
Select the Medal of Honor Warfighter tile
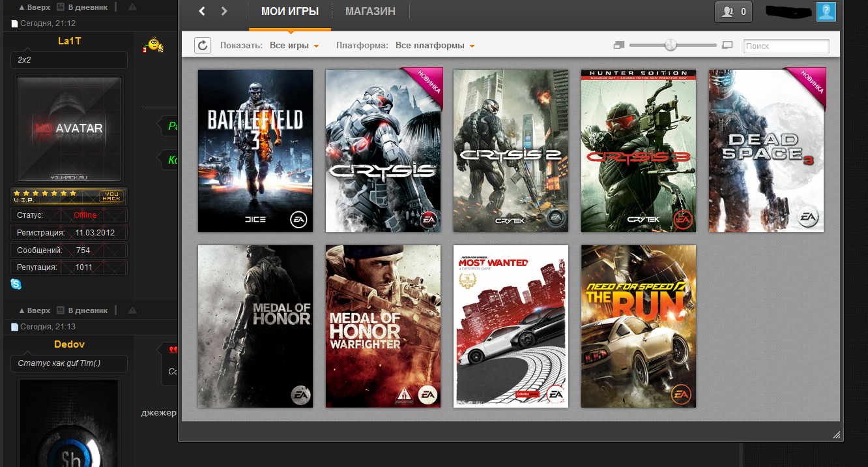click(383, 326)
